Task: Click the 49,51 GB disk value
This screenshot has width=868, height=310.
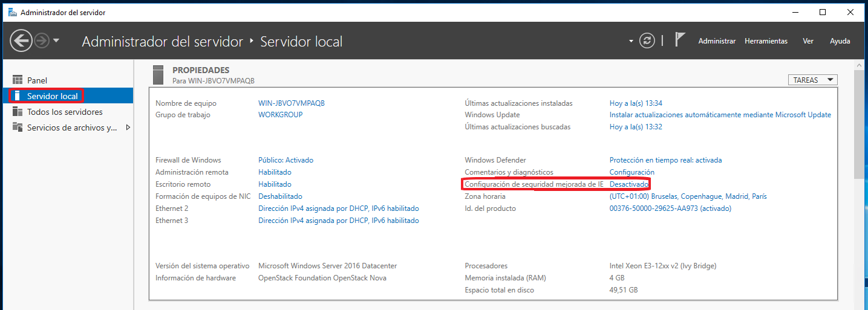Action: tap(624, 290)
